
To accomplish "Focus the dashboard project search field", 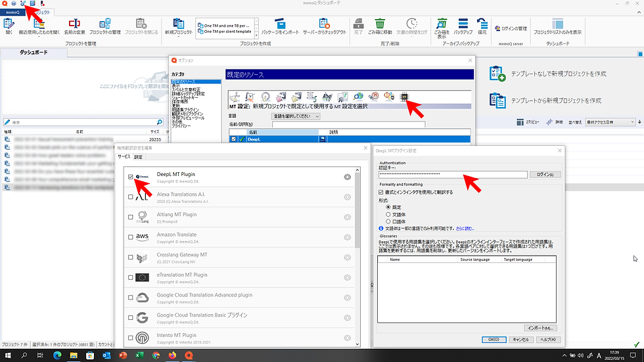I will (83, 122).
